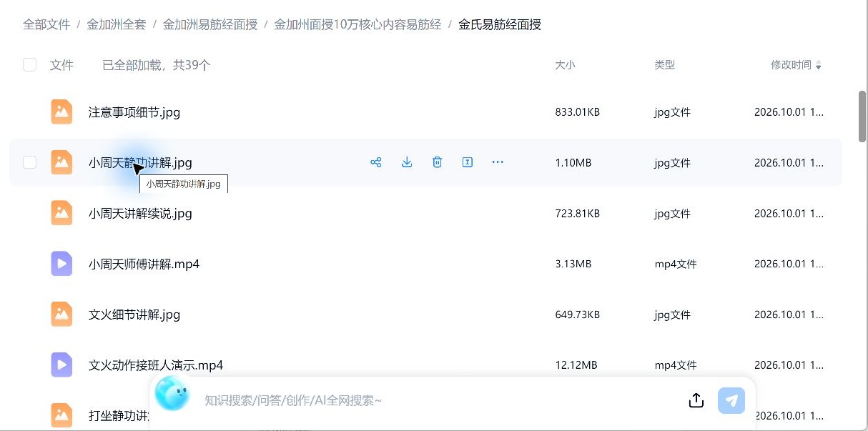Rename the 小周天静功讲解.jpg file
The width and height of the screenshot is (868, 431).
(x=468, y=162)
